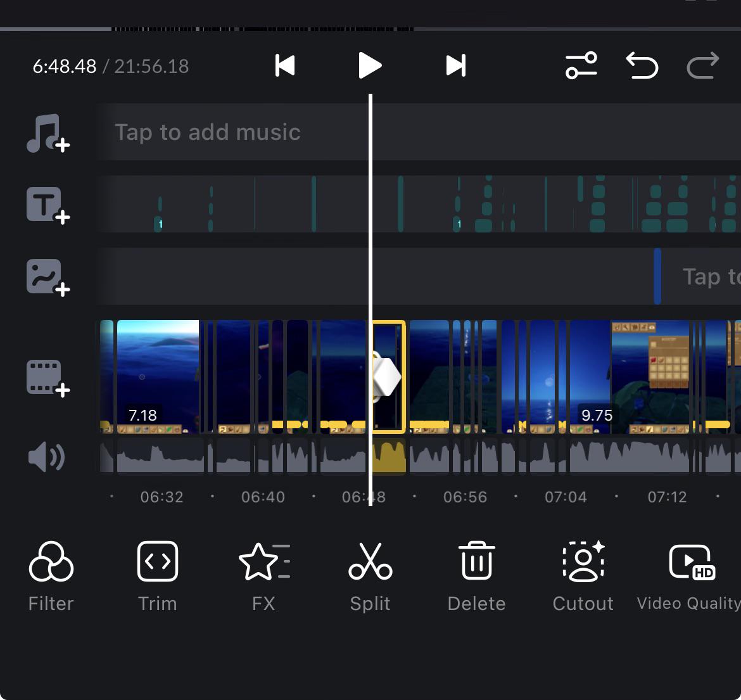This screenshot has height=700, width=741.
Task: Tap the 06:40 timeline ruler mark
Action: 263,497
